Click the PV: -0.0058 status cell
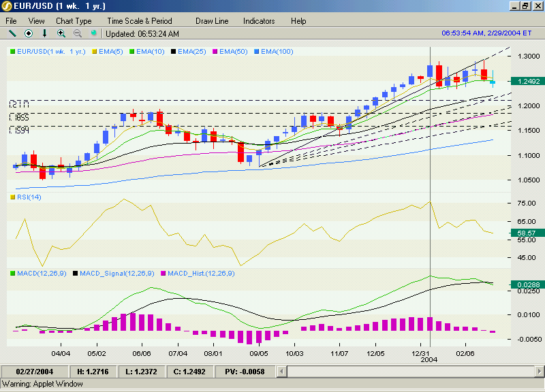 (245, 372)
